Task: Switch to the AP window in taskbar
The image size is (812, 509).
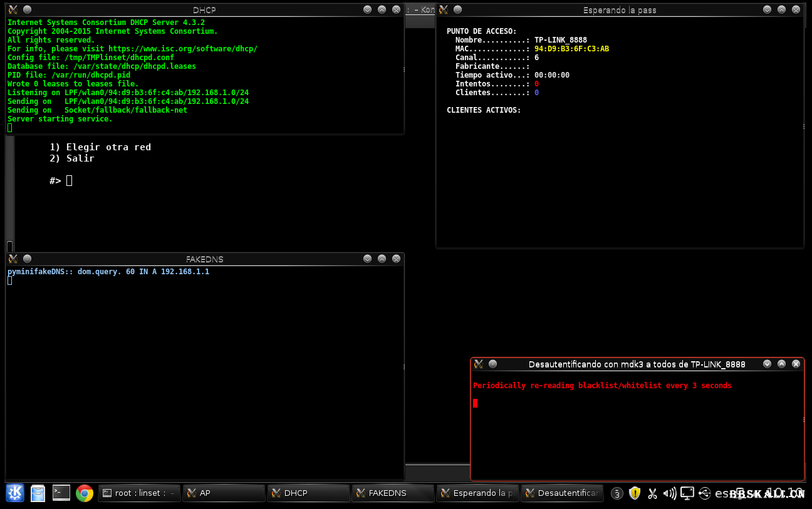Action: (x=224, y=493)
